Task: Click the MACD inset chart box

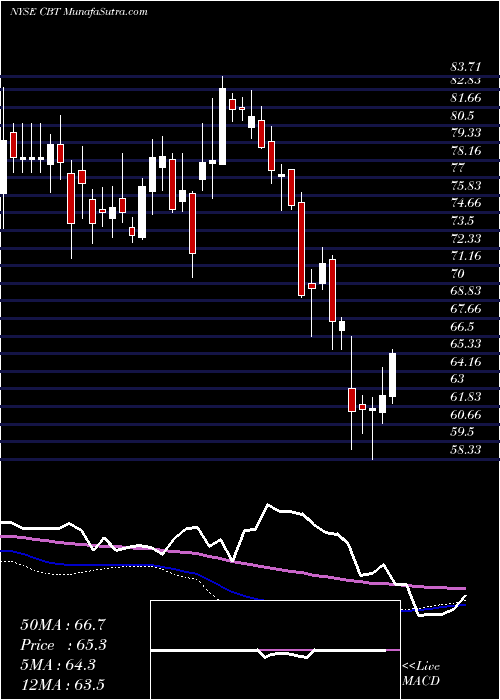Action: pyautogui.click(x=275, y=650)
